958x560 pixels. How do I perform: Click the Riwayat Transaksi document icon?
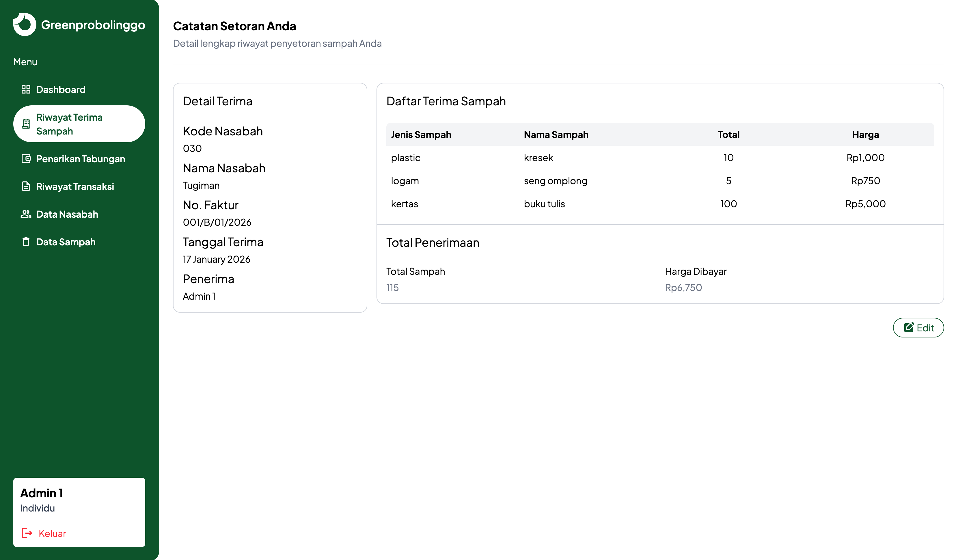tap(26, 186)
